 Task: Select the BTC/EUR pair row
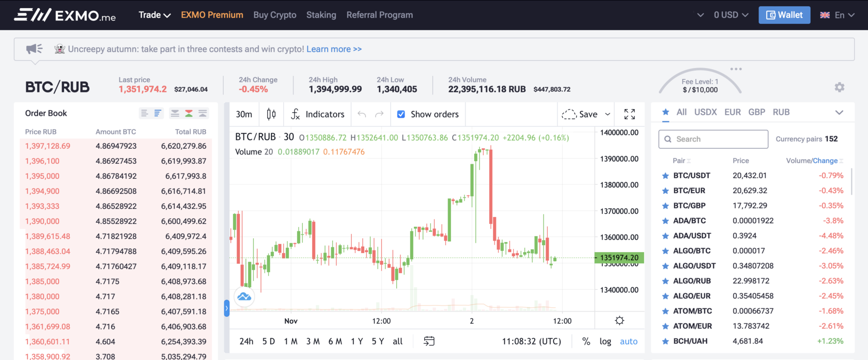(x=753, y=191)
